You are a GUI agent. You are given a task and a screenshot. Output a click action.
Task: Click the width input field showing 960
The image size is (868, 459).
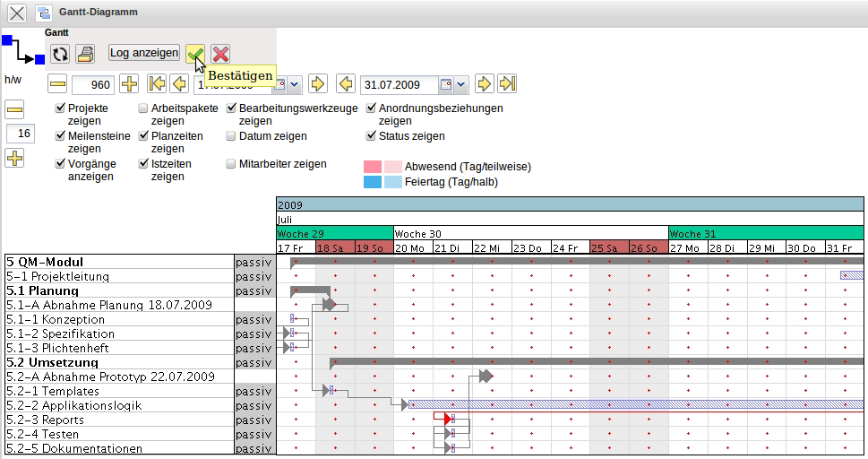(x=93, y=85)
